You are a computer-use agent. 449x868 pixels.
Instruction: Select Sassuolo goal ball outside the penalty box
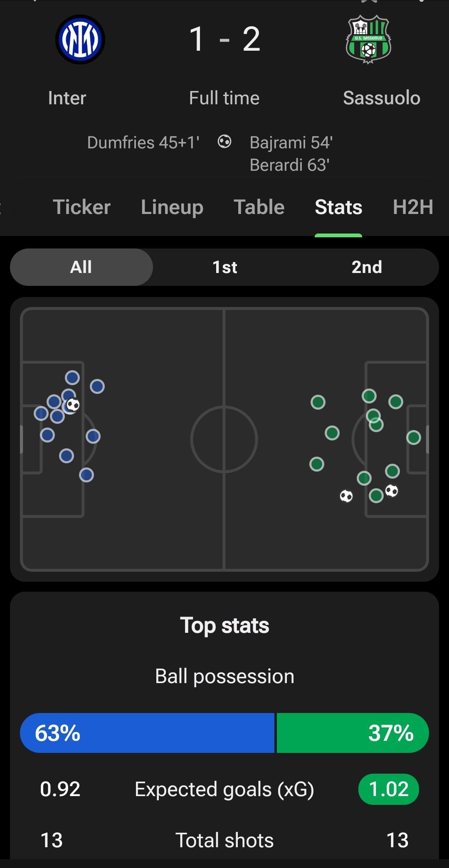[x=346, y=496]
